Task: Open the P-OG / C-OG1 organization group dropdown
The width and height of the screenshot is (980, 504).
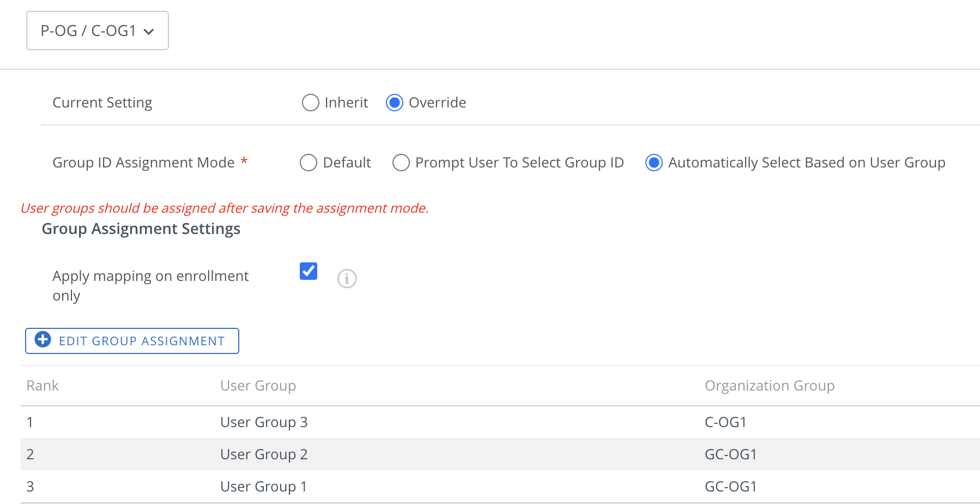Action: (x=98, y=31)
